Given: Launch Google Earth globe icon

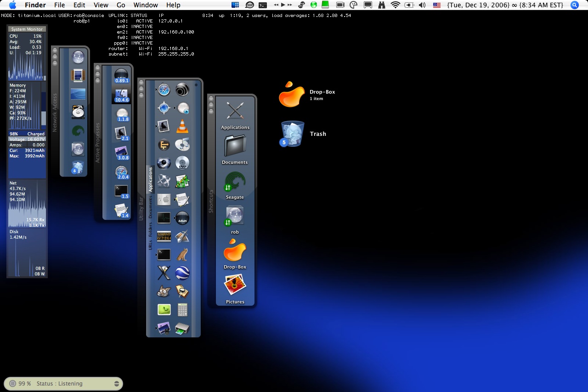Looking at the screenshot, I should click(182, 273).
